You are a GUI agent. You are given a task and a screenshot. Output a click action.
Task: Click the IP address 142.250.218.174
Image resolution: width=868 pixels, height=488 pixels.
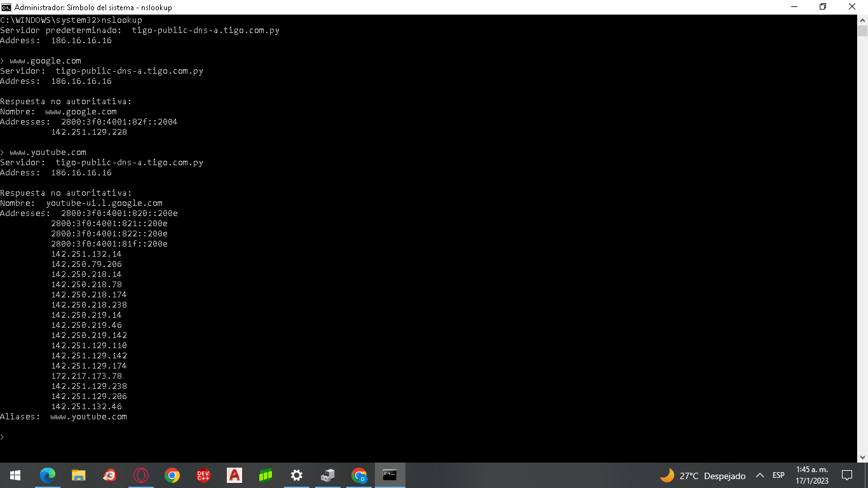(x=89, y=295)
